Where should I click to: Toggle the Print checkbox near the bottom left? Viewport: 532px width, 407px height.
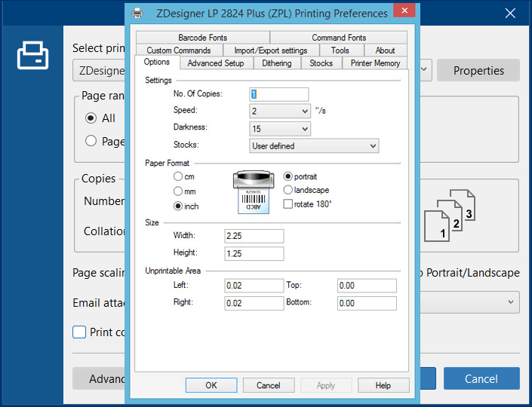[79, 332]
